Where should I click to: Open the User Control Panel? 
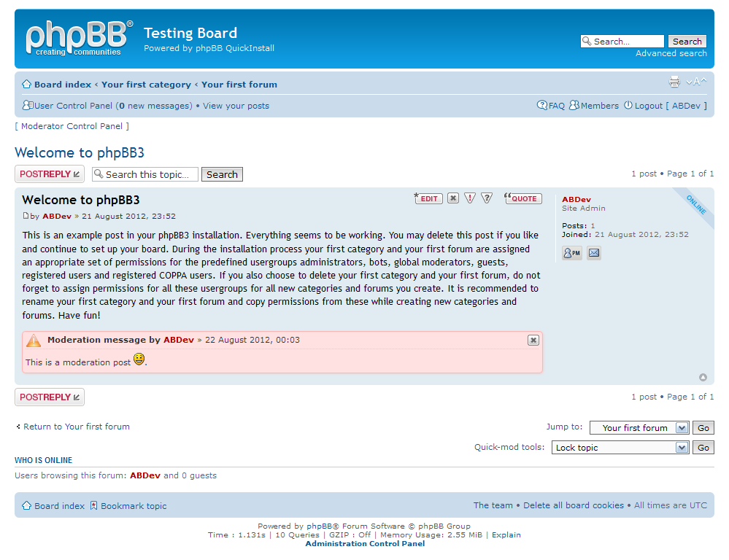point(73,106)
